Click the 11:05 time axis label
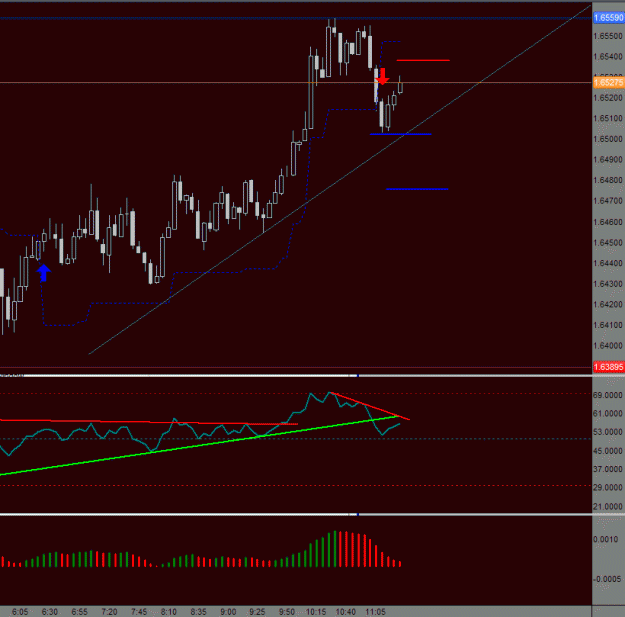 [375, 612]
